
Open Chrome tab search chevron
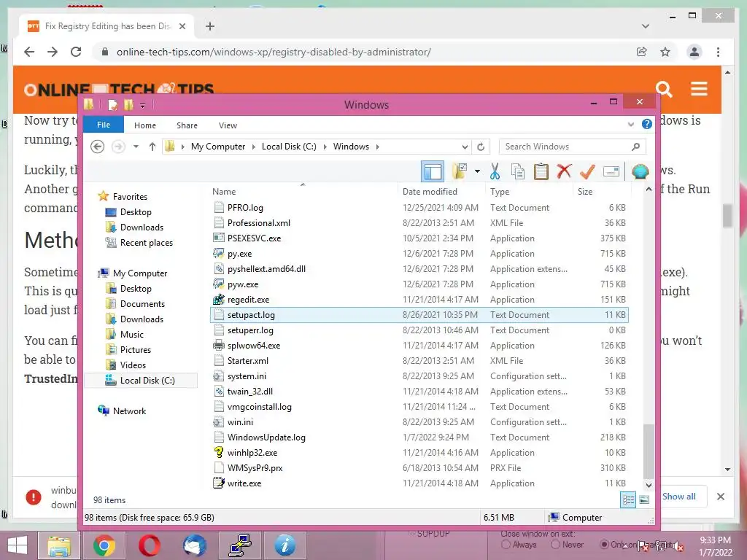point(646,26)
